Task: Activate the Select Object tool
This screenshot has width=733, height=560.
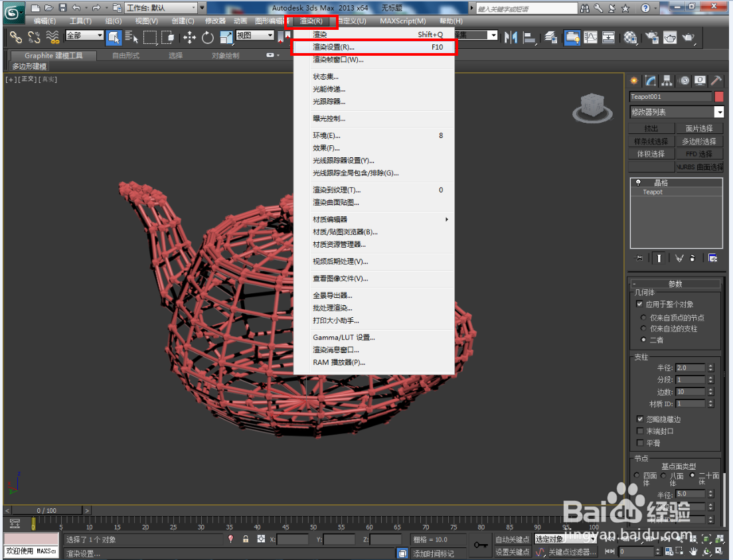Action: pyautogui.click(x=114, y=37)
